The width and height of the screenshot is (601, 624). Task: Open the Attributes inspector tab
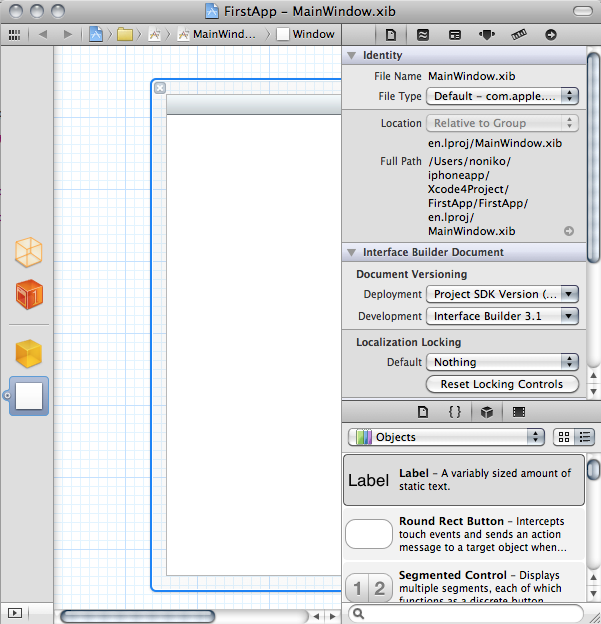click(487, 35)
